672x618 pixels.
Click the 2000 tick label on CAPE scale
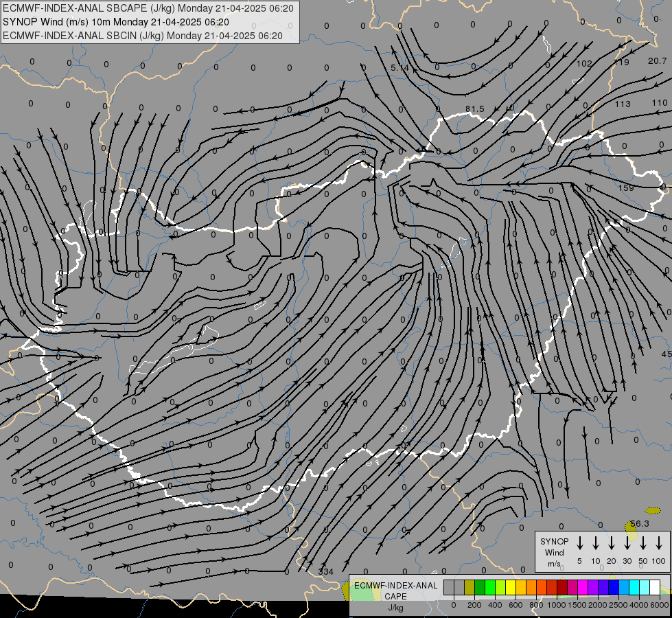pos(597,605)
